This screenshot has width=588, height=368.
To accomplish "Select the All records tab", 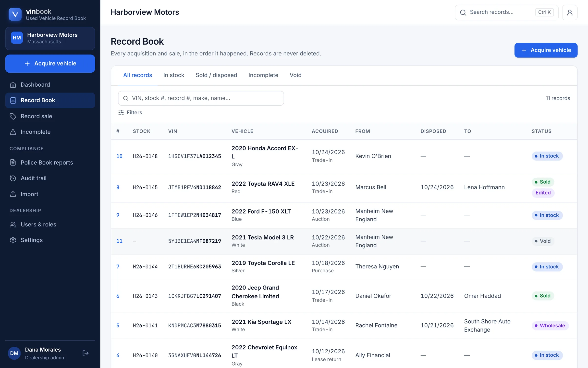I will 138,75.
